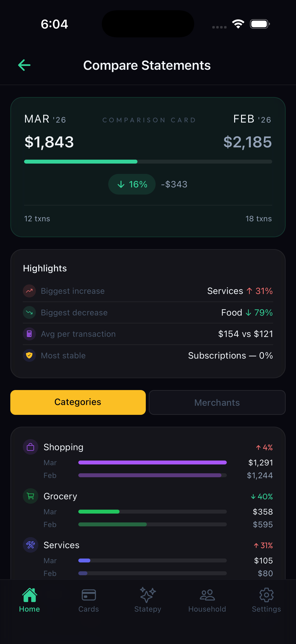Tap the Biggest decrease Food 79% row
This screenshot has height=644, width=296.
pyautogui.click(x=148, y=312)
